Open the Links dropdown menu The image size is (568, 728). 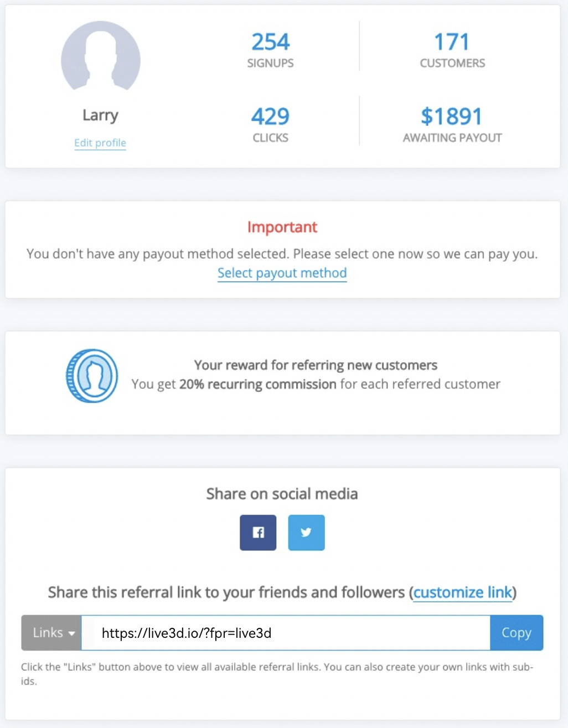[x=51, y=632]
